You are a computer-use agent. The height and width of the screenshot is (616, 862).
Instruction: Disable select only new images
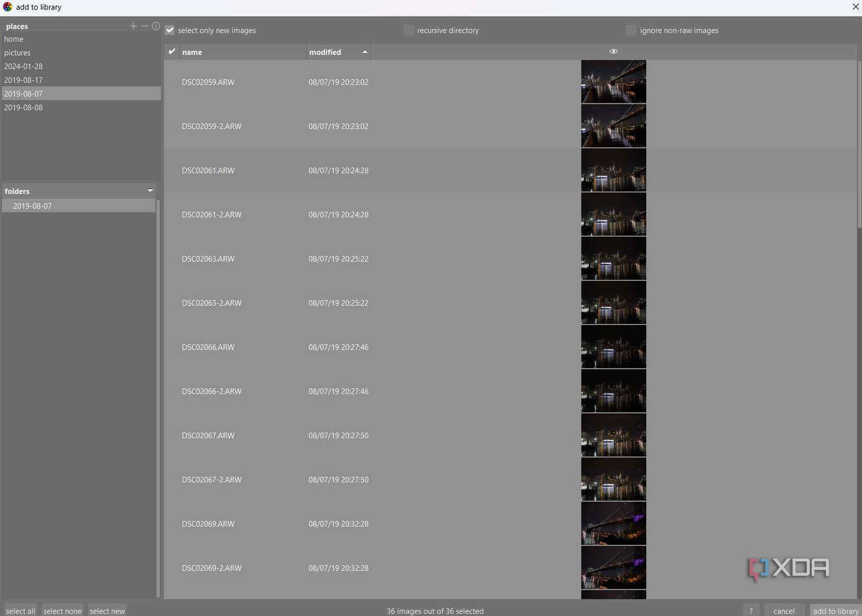169,30
